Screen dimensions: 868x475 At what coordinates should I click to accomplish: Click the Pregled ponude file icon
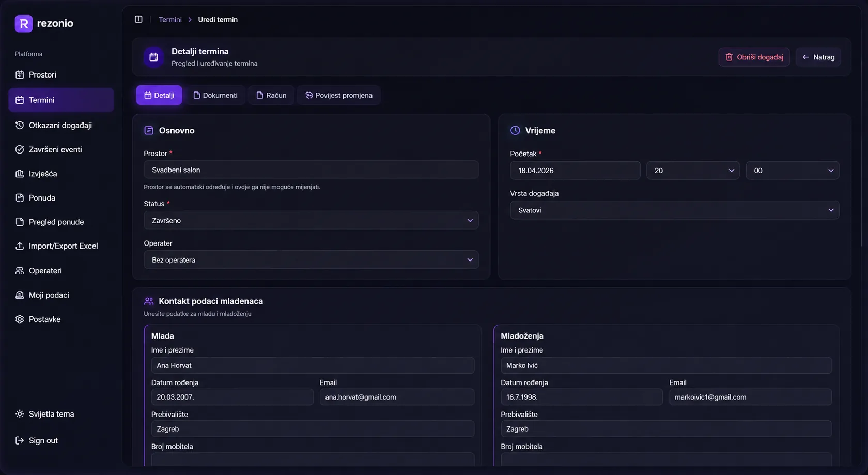(x=20, y=222)
